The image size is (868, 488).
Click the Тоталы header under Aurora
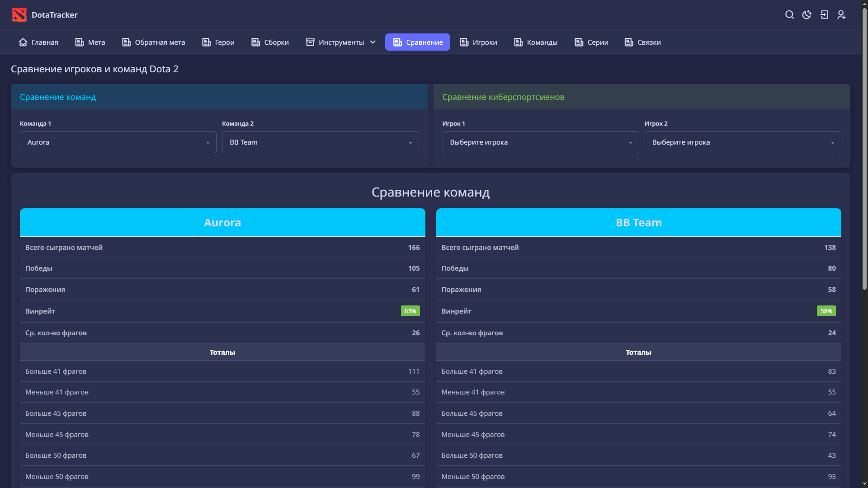pos(222,352)
